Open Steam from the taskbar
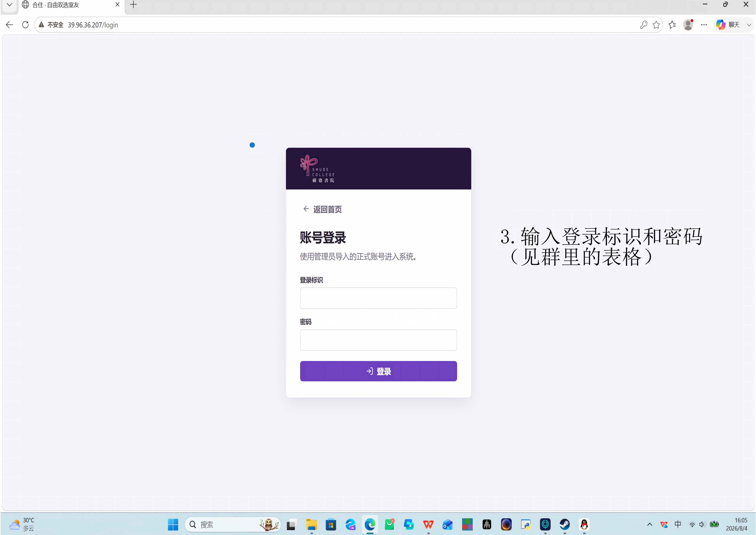Viewport: 756px width, 535px height. 564,525
